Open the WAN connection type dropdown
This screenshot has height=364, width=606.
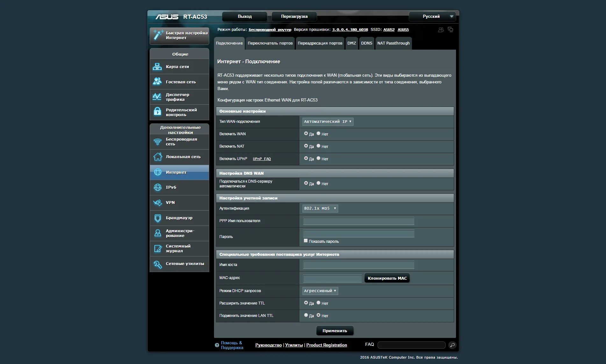point(328,122)
